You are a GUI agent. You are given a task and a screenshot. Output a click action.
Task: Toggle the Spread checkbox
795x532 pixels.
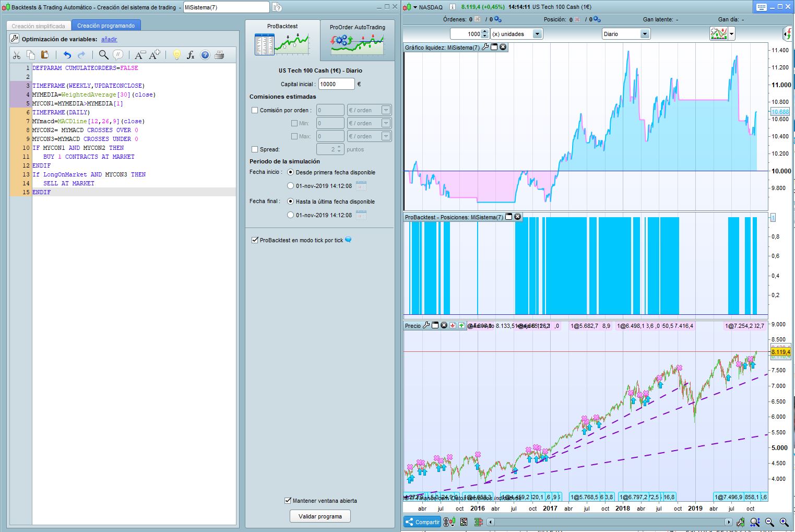(255, 149)
